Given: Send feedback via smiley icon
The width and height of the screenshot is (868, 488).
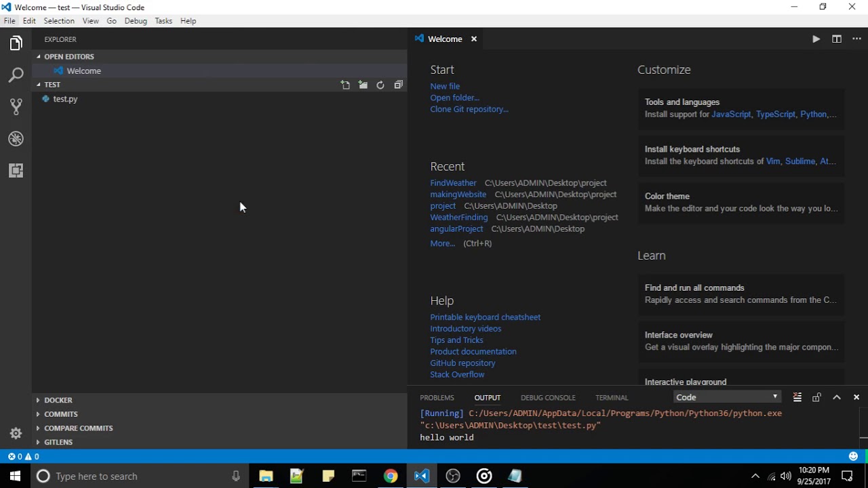Looking at the screenshot, I should coord(853,457).
